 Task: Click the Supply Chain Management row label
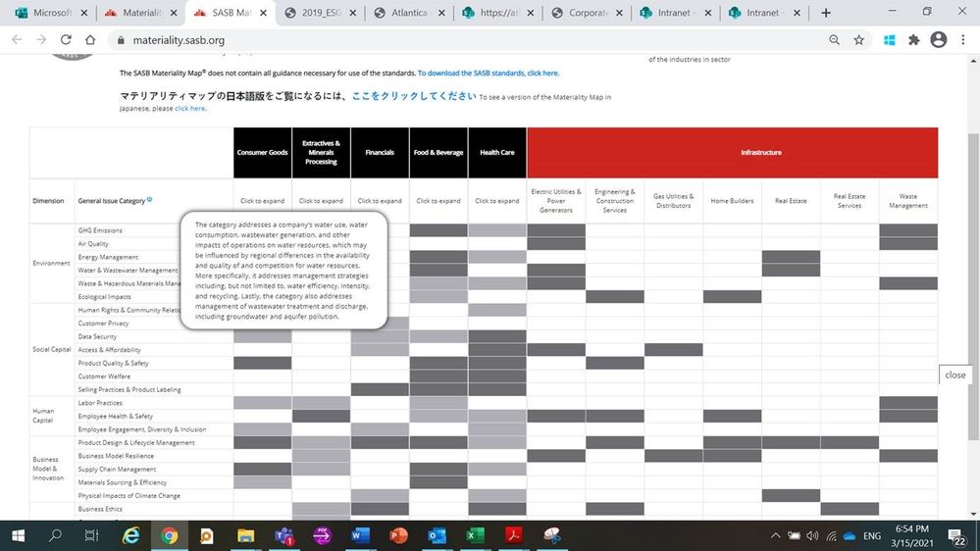[117, 470]
